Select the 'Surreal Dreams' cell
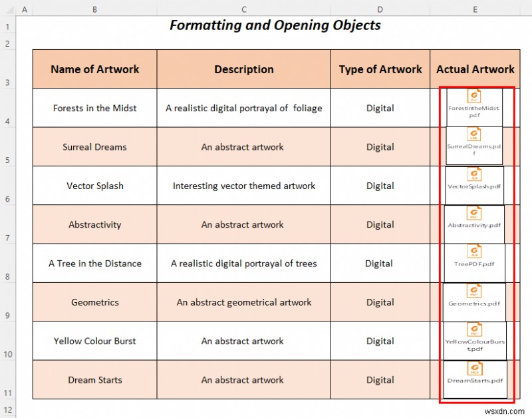The height and width of the screenshot is (418, 532). click(94, 146)
